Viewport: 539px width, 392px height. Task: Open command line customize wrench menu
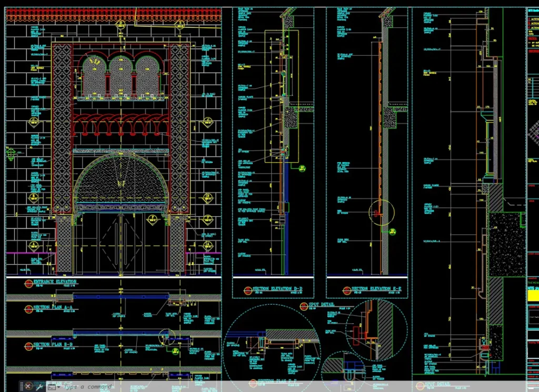[39, 387]
